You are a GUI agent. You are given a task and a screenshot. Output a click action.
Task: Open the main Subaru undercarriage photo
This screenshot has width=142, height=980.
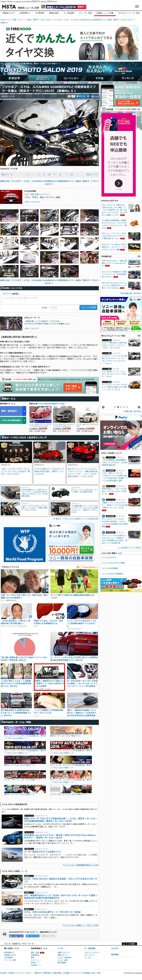click(x=50, y=133)
